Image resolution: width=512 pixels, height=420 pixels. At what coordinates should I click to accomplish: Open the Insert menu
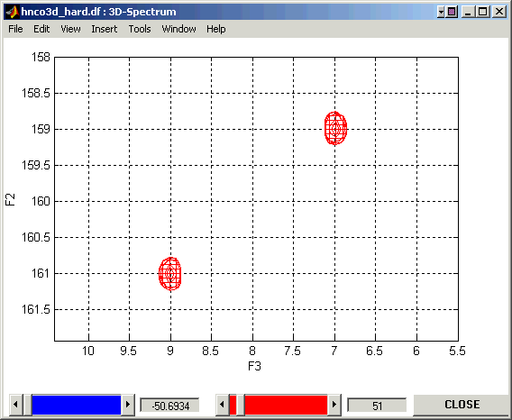(105, 29)
